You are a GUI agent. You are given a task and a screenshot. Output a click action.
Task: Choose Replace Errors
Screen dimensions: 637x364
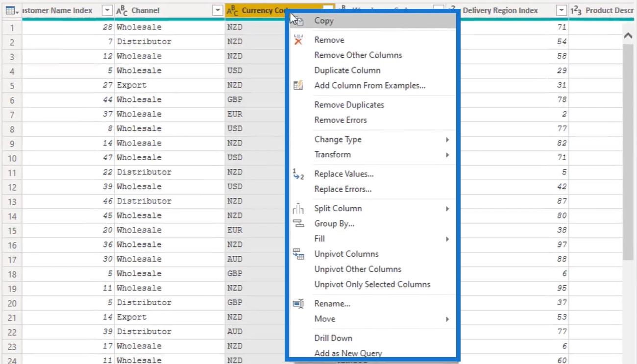point(372,189)
